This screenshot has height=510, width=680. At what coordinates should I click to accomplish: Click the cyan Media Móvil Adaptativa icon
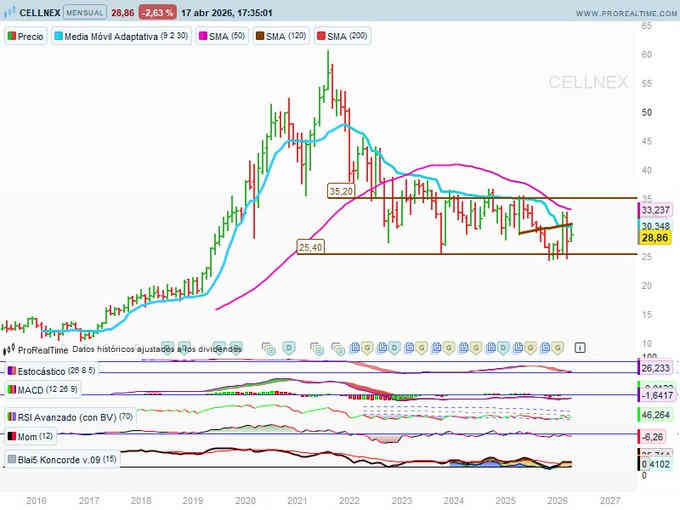[58, 35]
